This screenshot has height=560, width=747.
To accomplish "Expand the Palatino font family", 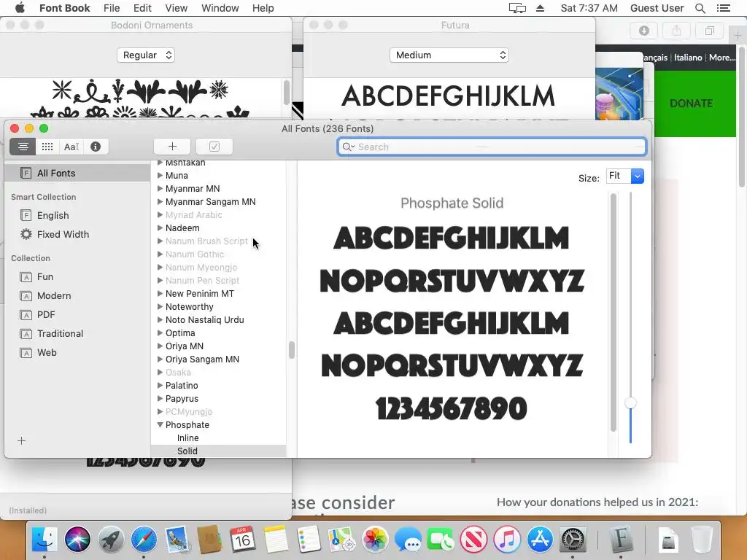I will pyautogui.click(x=160, y=385).
